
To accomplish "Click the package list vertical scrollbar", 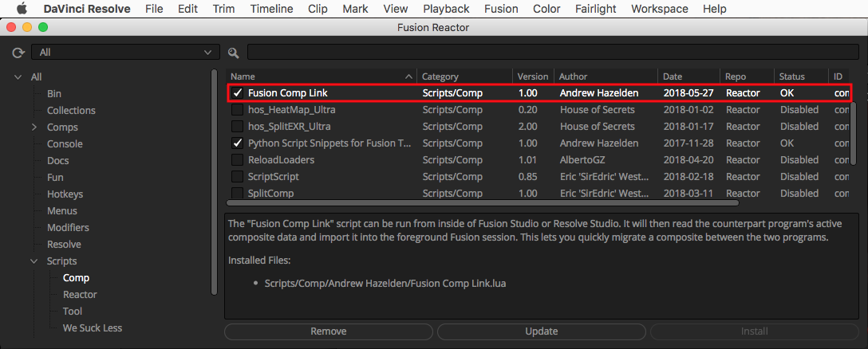I will point(853,132).
